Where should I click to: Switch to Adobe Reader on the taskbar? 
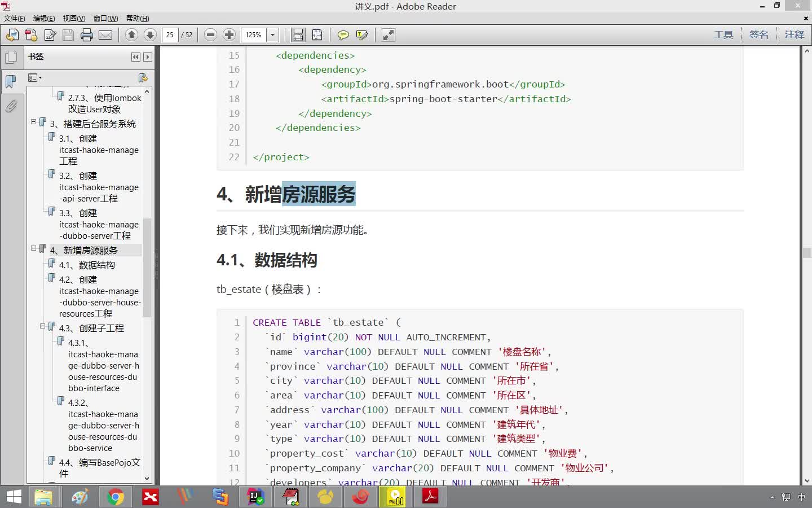click(x=430, y=497)
